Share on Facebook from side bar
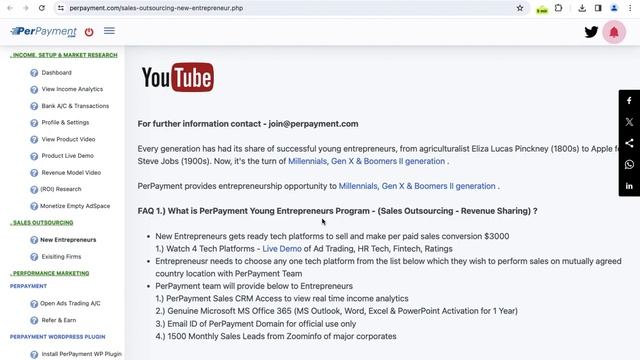This screenshot has height=360, width=640. 629,100
